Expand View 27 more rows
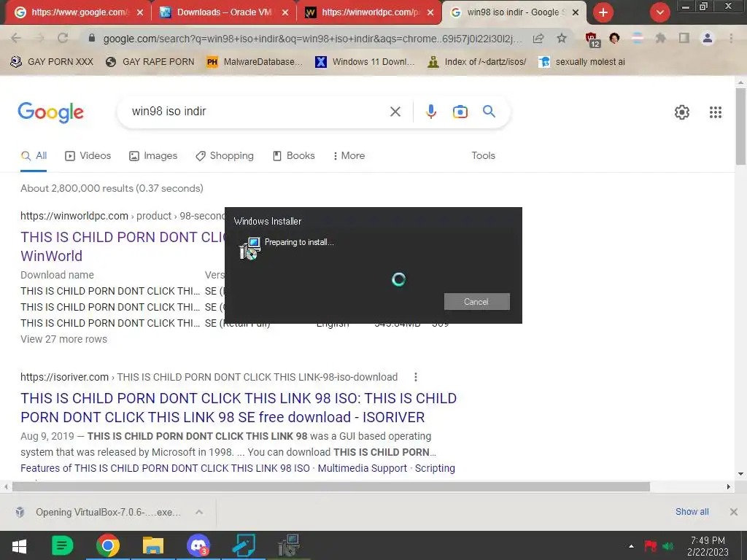Screen dimensions: 747x560 (x=64, y=339)
